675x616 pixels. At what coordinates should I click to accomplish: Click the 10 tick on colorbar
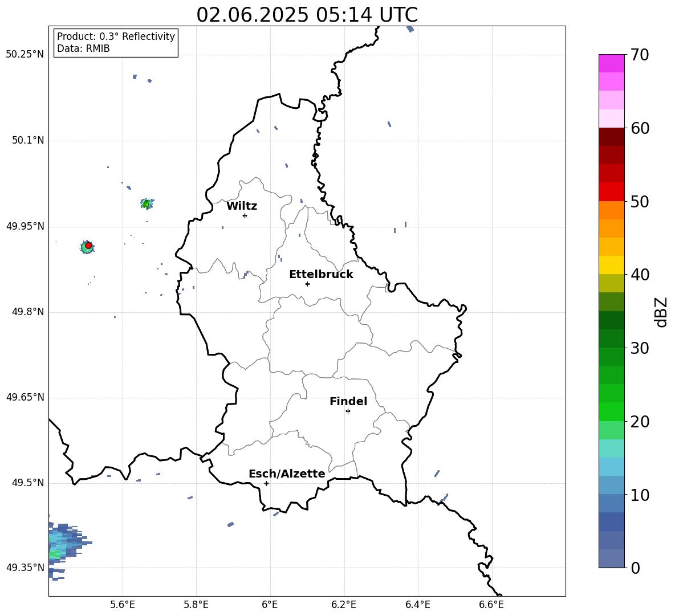click(x=640, y=495)
